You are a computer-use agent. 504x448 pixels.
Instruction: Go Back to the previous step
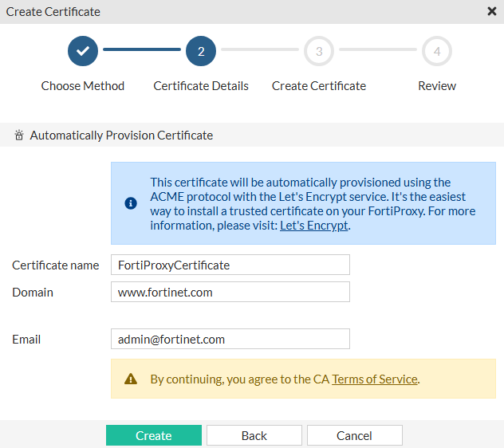pos(254,435)
